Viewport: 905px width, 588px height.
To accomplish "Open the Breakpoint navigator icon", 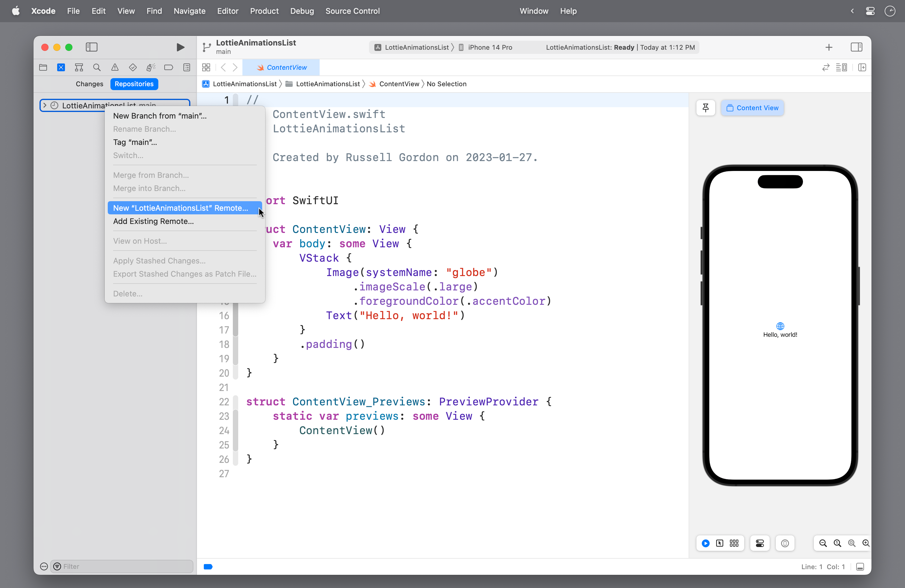I will (x=168, y=68).
